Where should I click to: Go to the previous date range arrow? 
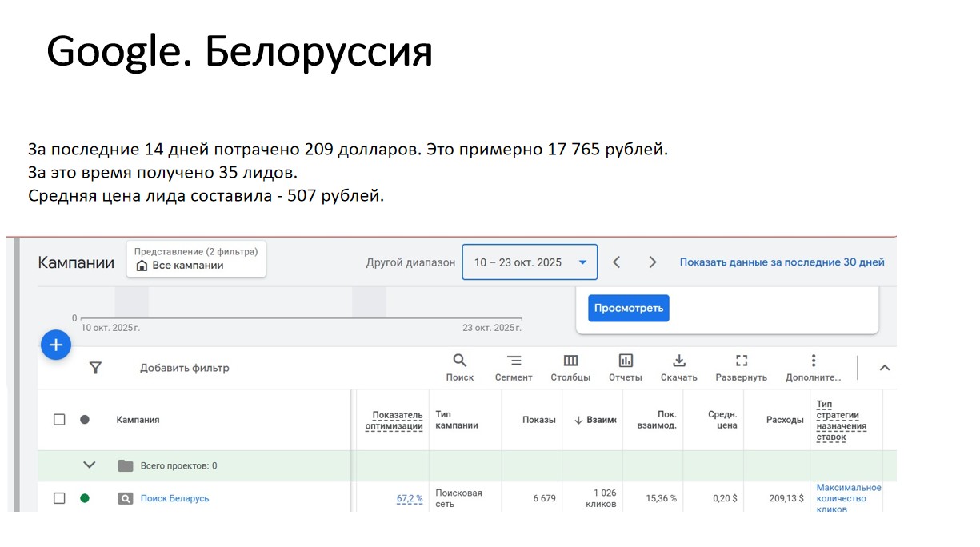point(616,262)
